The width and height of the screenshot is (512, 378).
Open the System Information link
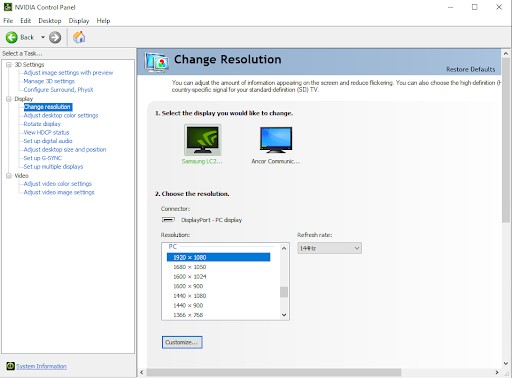point(41,366)
